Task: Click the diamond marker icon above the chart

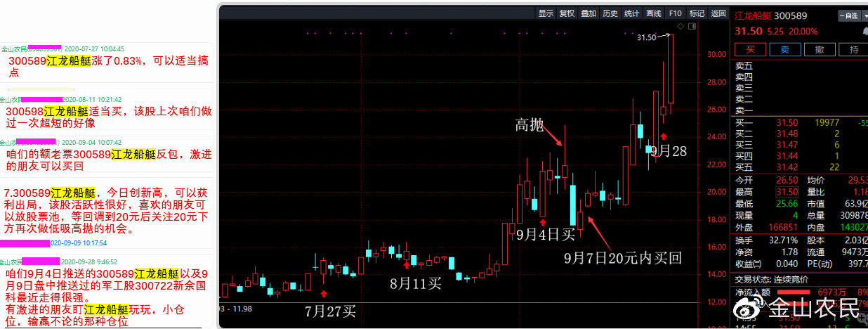Action: tap(680, 26)
